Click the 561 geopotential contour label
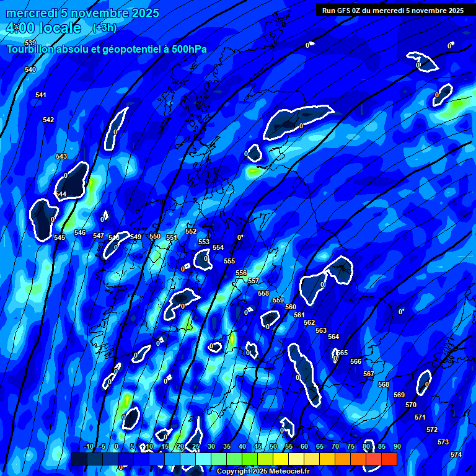Viewport: 476px width, 476px height. coord(299,315)
